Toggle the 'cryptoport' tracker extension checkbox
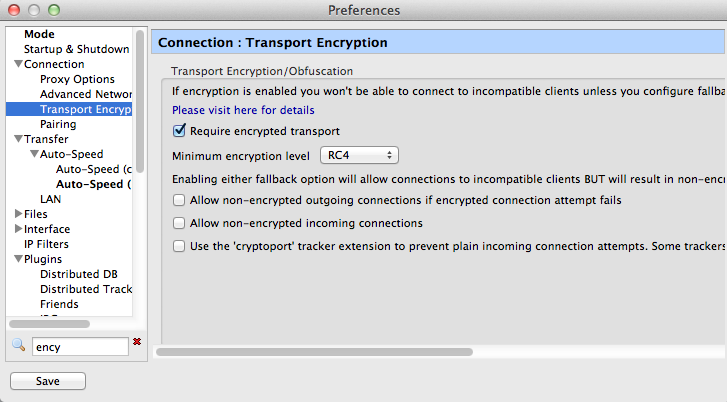 179,246
